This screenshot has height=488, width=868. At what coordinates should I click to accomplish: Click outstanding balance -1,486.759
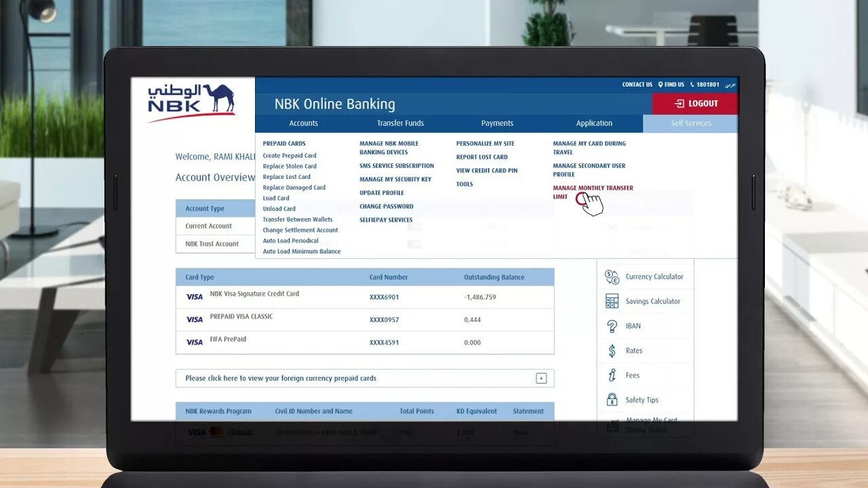[x=480, y=298]
